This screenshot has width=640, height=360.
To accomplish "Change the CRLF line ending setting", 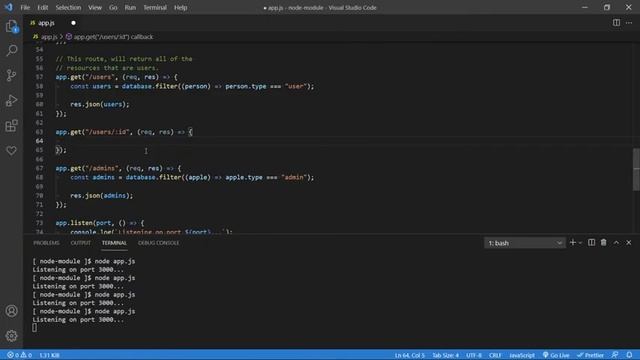I will coord(495,355).
